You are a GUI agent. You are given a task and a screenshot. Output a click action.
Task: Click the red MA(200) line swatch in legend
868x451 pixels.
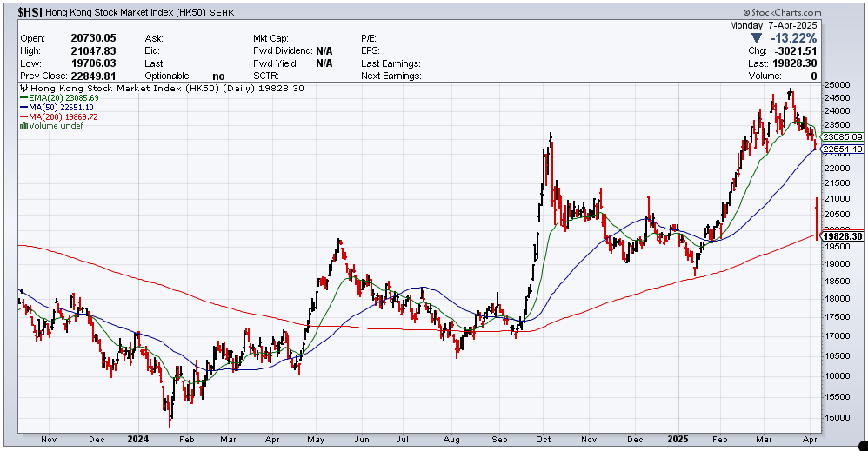click(23, 117)
